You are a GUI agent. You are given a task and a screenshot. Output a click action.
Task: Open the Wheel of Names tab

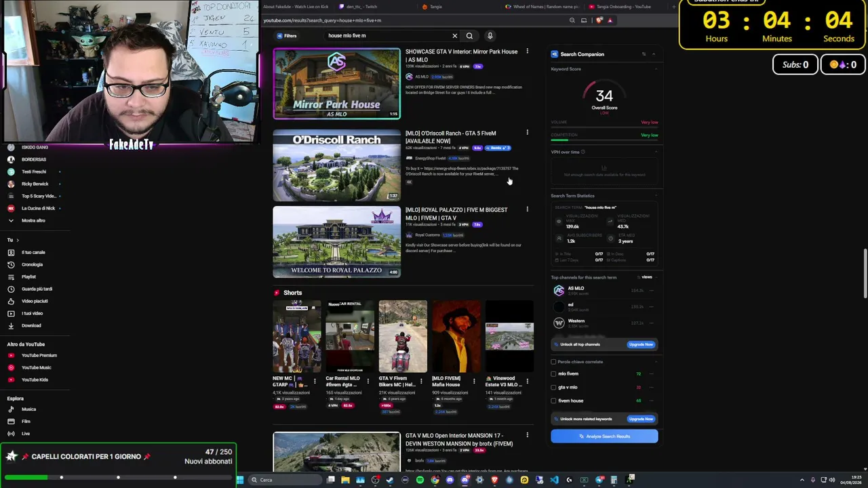coord(542,7)
